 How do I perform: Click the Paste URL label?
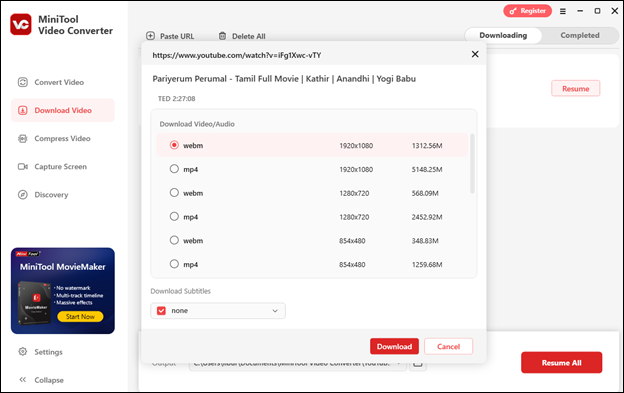click(177, 36)
